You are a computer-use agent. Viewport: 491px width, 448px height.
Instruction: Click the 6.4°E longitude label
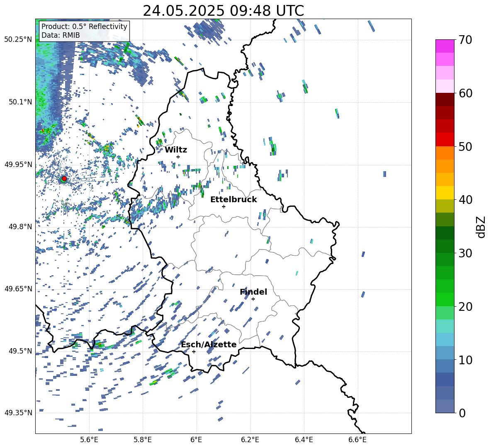pyautogui.click(x=304, y=440)
